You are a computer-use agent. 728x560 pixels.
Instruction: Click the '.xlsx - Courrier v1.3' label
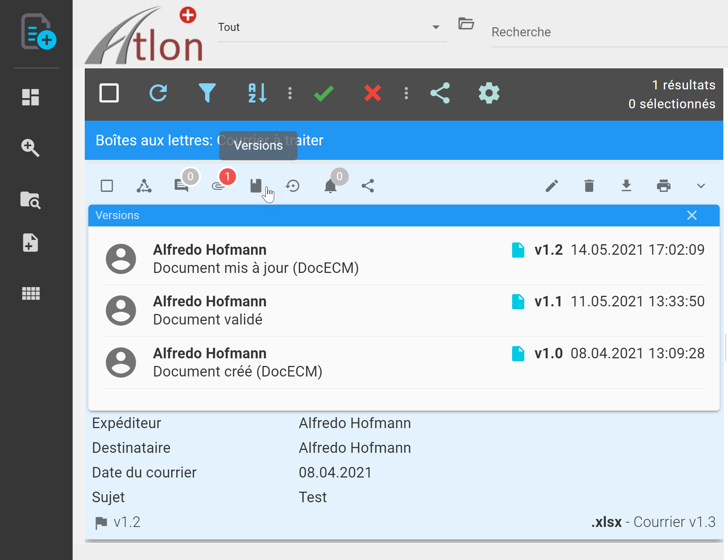click(x=653, y=522)
